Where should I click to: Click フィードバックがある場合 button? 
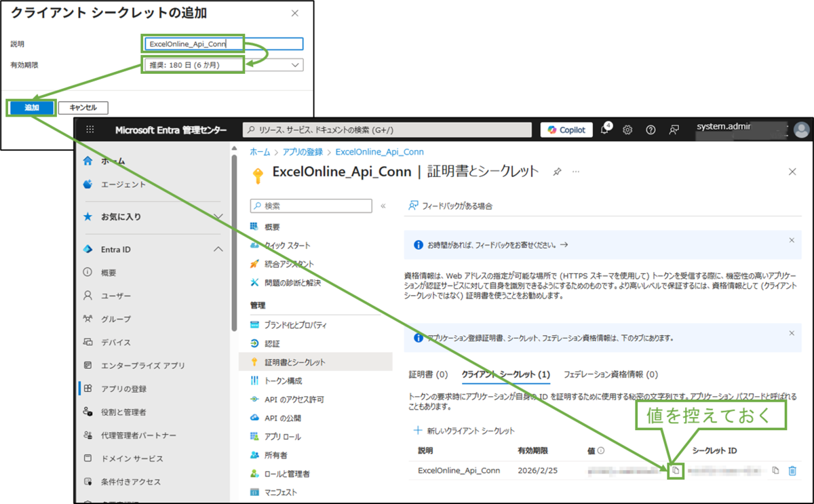451,206
